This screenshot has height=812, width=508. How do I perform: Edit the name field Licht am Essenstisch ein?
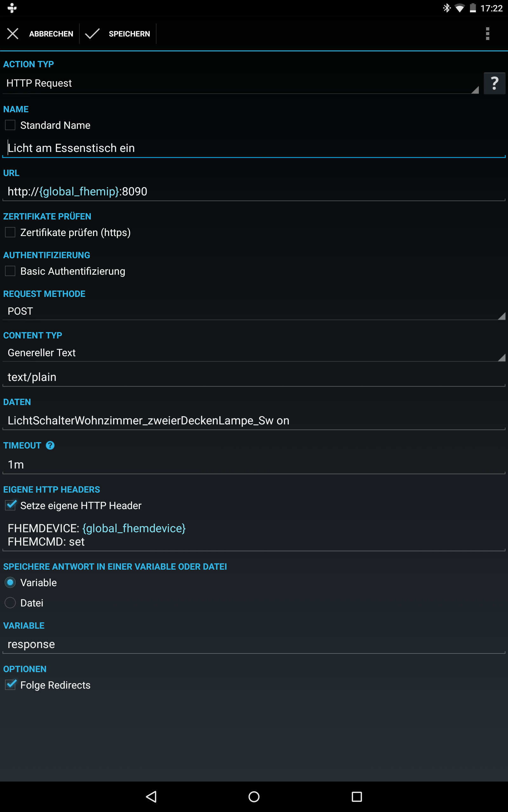254,148
